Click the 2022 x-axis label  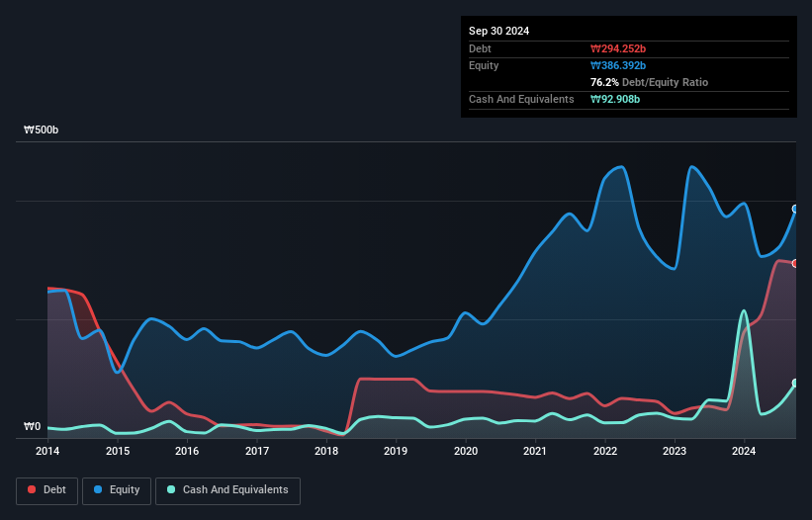pos(605,451)
